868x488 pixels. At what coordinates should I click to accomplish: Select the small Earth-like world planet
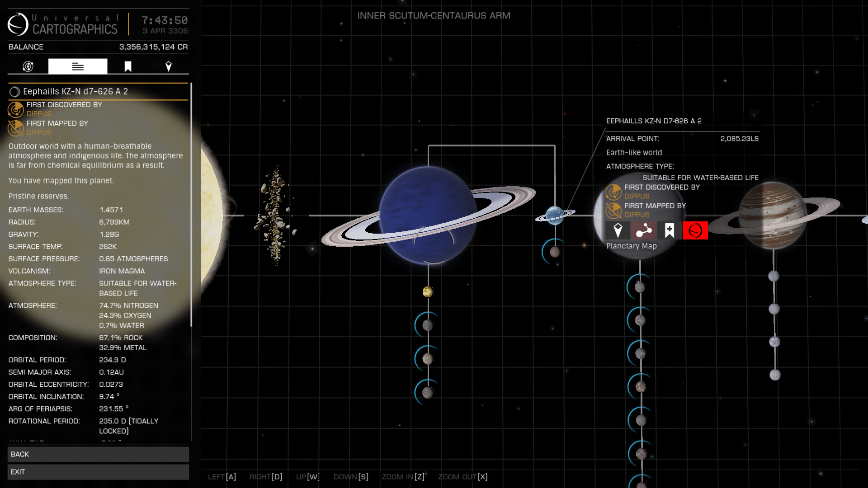tap(555, 216)
